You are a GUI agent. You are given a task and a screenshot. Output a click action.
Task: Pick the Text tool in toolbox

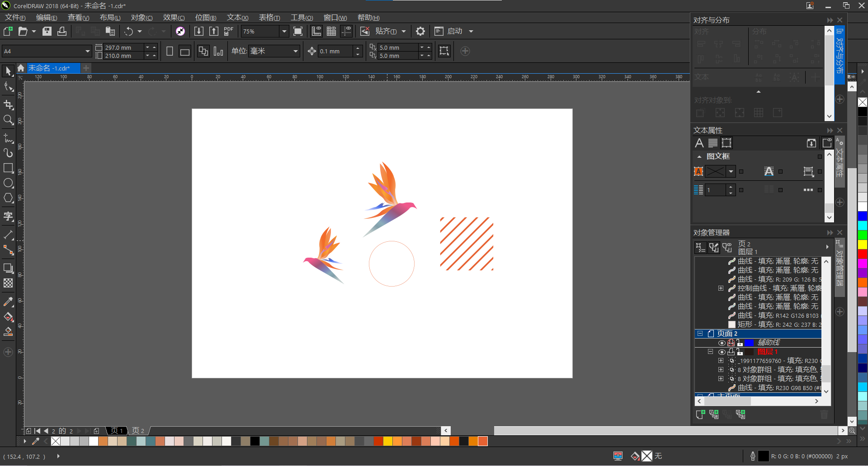8,217
